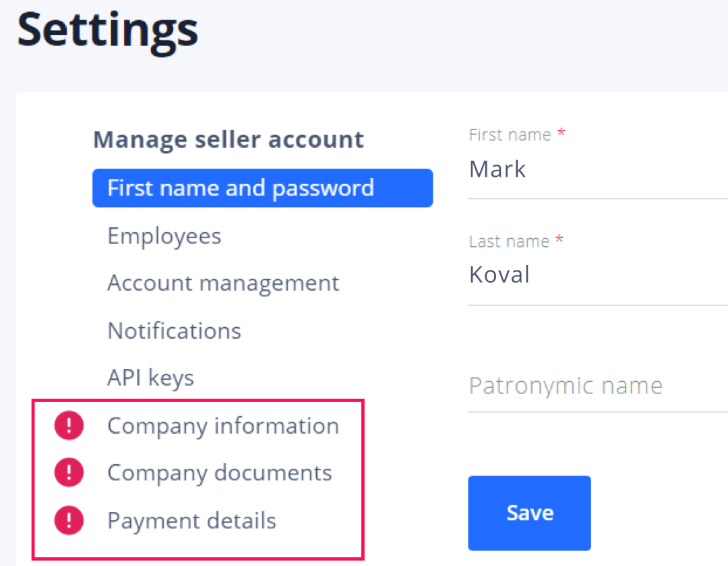Click the red exclamation icon by Payment details
Screen dimensions: 728x566
point(69,521)
